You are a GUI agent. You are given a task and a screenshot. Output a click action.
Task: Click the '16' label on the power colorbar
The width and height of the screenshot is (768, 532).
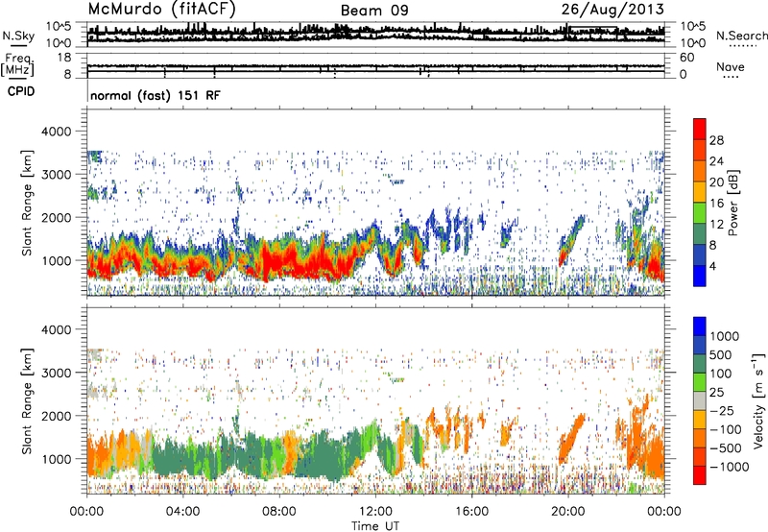pos(716,204)
